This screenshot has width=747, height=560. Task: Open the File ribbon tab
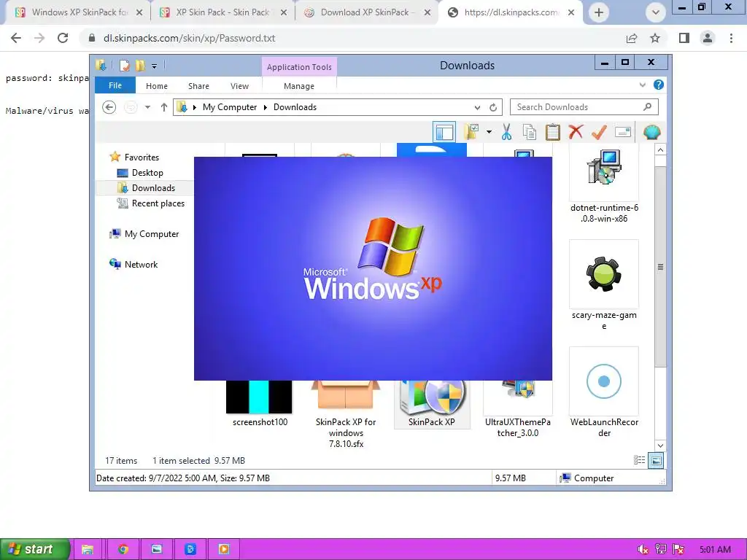coord(115,85)
